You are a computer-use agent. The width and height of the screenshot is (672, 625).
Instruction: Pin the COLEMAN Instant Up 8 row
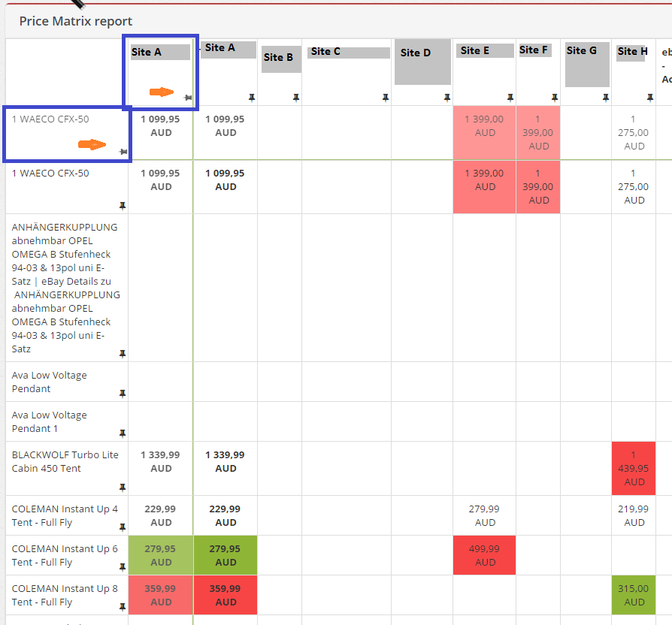123,606
